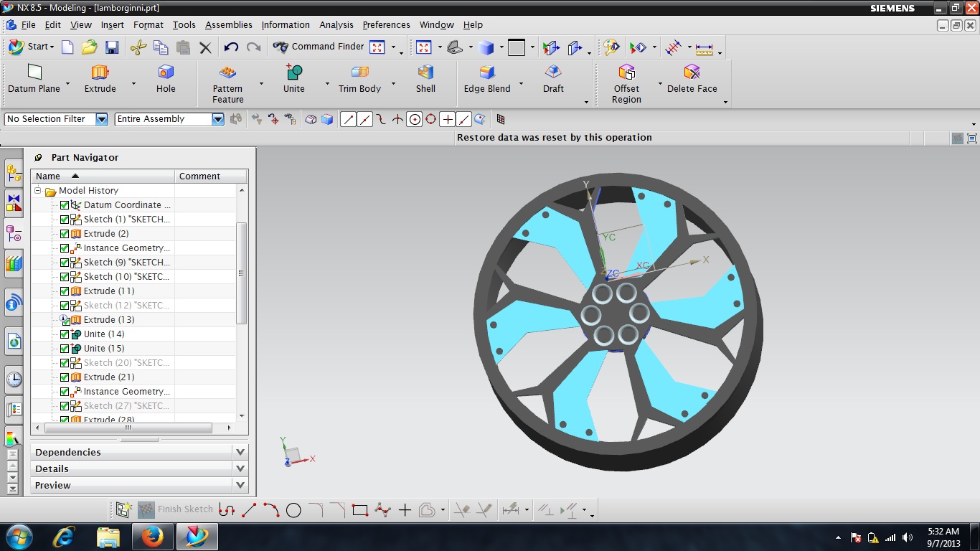The height and width of the screenshot is (551, 980).
Task: Open the Insert menu
Action: click(112, 24)
